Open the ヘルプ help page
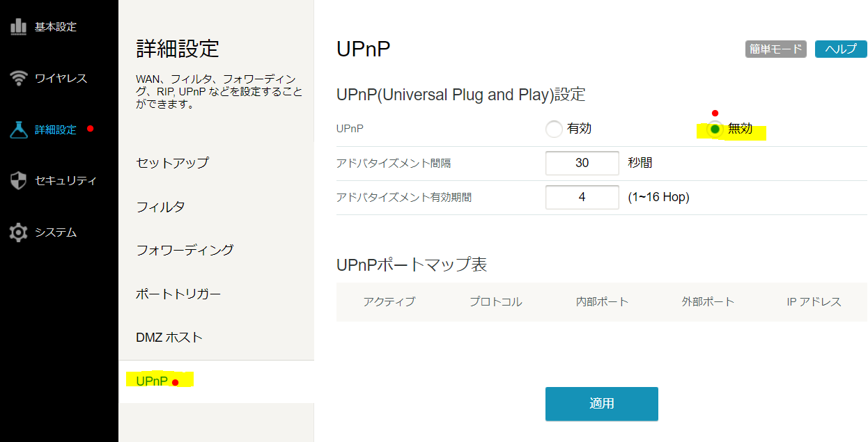 click(841, 49)
